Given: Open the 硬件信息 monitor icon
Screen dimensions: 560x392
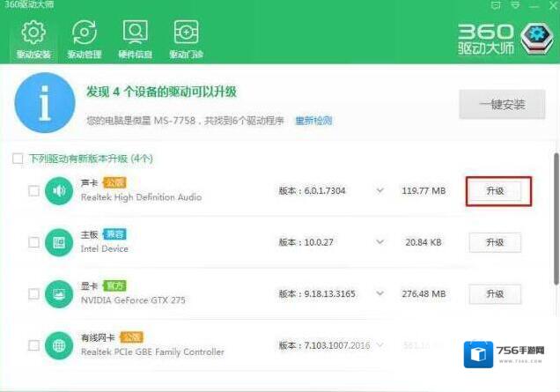Looking at the screenshot, I should 135,33.
